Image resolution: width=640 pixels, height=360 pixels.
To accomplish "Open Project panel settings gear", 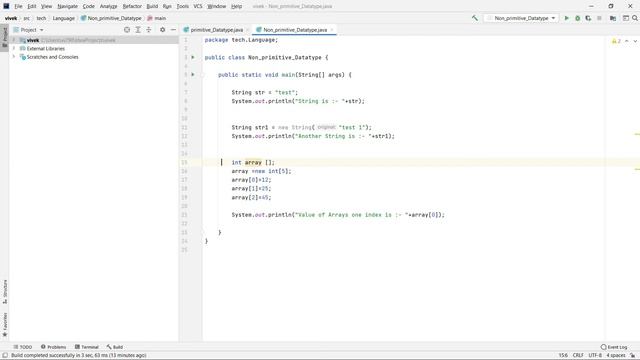I will point(162,30).
